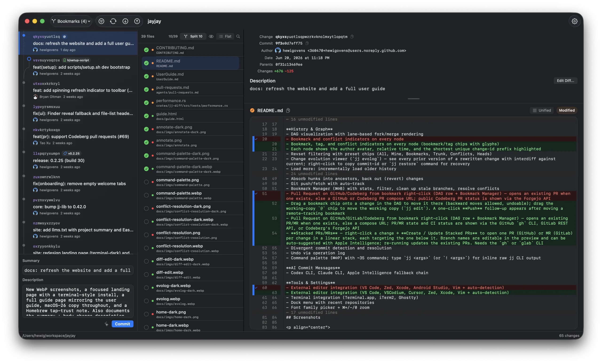Viewport: 602px width, 364px height.
Task: Click the '10/39' selected files count
Action: (173, 36)
